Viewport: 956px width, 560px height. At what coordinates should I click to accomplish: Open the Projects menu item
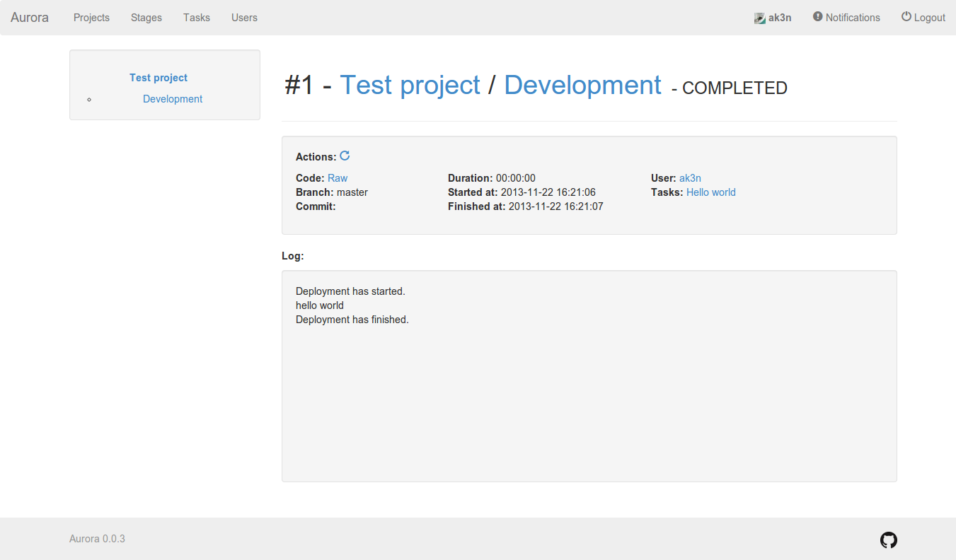tap(91, 18)
